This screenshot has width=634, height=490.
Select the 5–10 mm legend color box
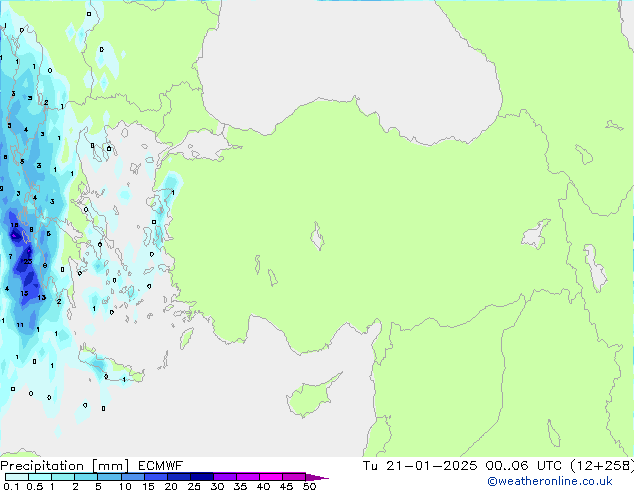point(109,477)
